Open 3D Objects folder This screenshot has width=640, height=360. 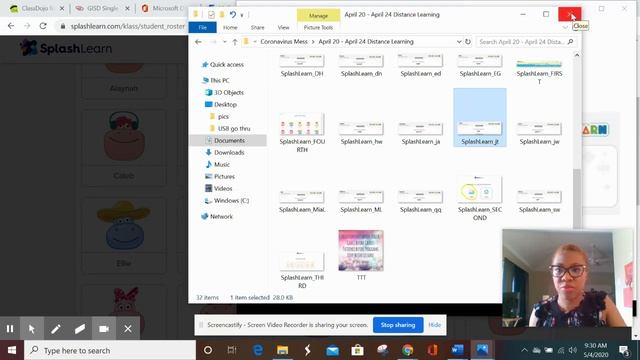229,92
